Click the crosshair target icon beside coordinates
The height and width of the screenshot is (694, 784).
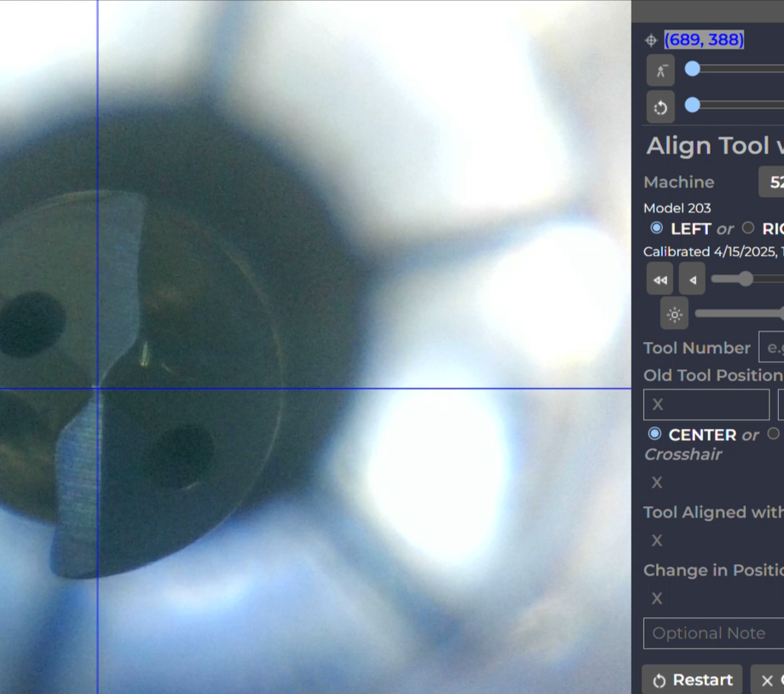651,40
